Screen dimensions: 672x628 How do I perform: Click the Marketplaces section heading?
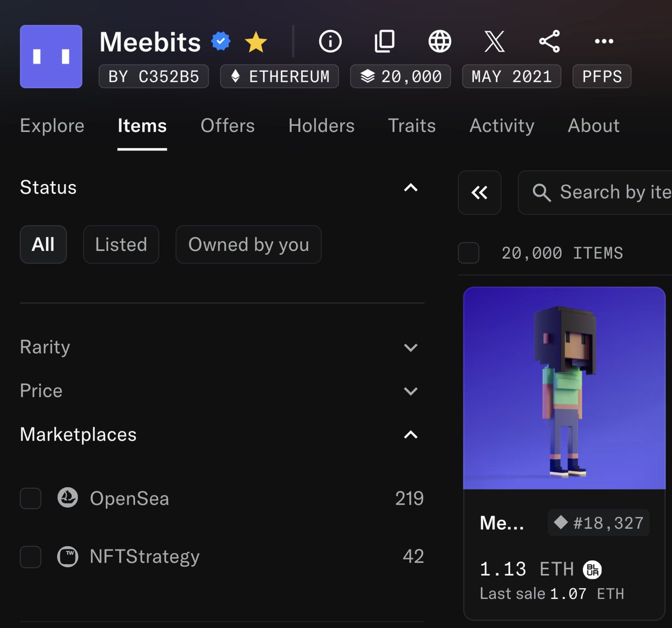78,434
